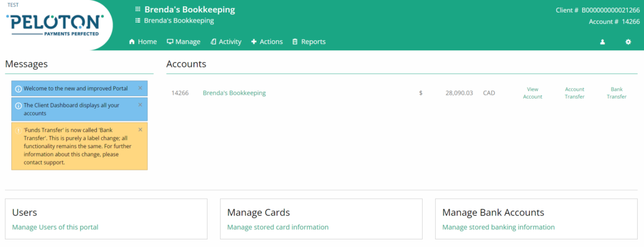Click the Reports clipboard icon
Image resolution: width=644 pixels, height=247 pixels.
[294, 42]
